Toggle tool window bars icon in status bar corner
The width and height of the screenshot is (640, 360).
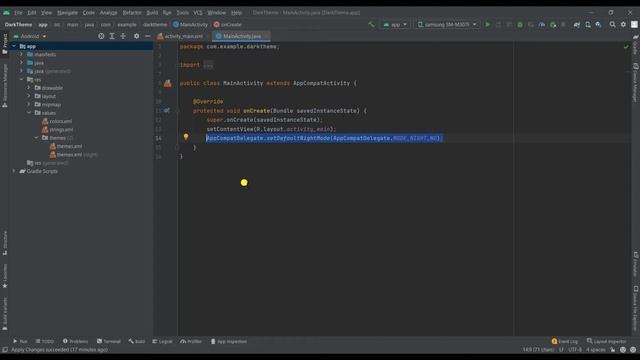(5, 350)
